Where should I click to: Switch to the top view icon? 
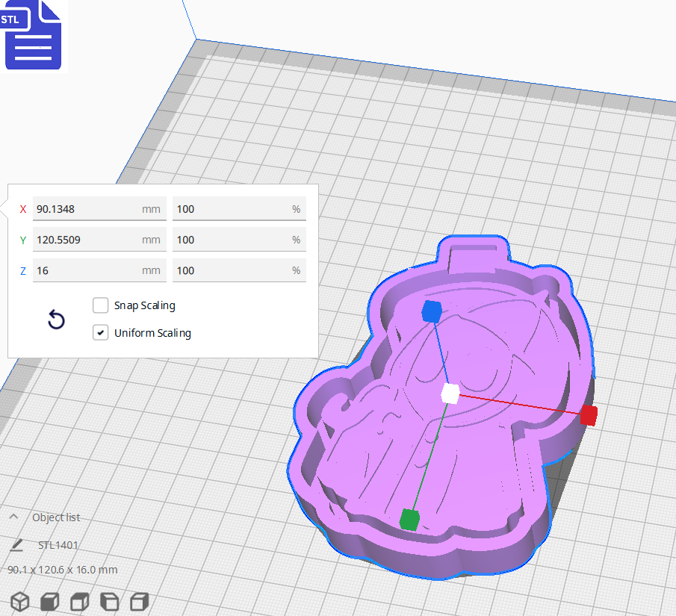pos(79,601)
